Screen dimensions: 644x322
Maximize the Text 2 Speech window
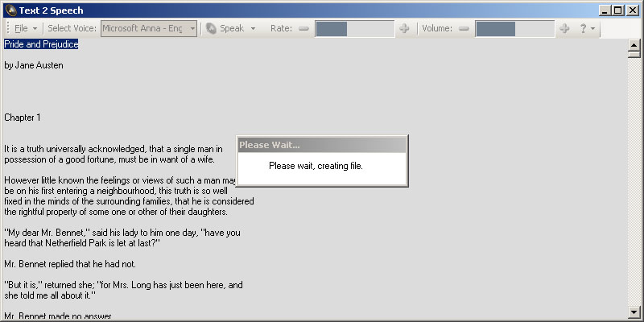pyautogui.click(x=617, y=10)
